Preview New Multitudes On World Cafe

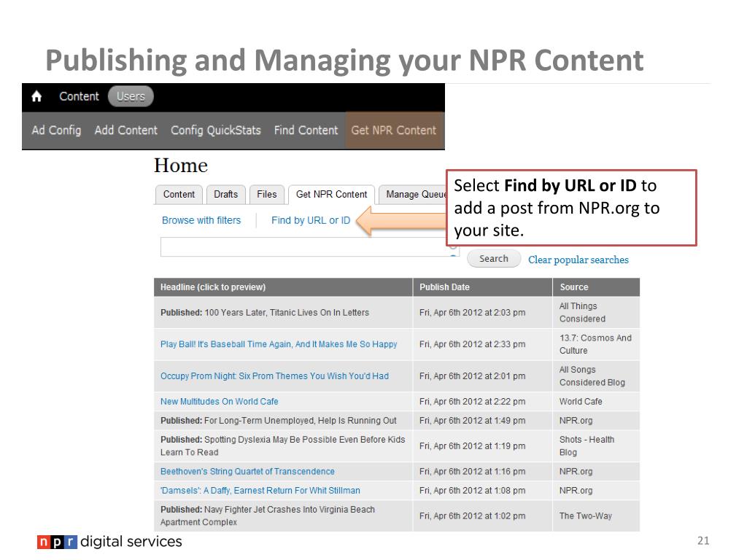[219, 402]
